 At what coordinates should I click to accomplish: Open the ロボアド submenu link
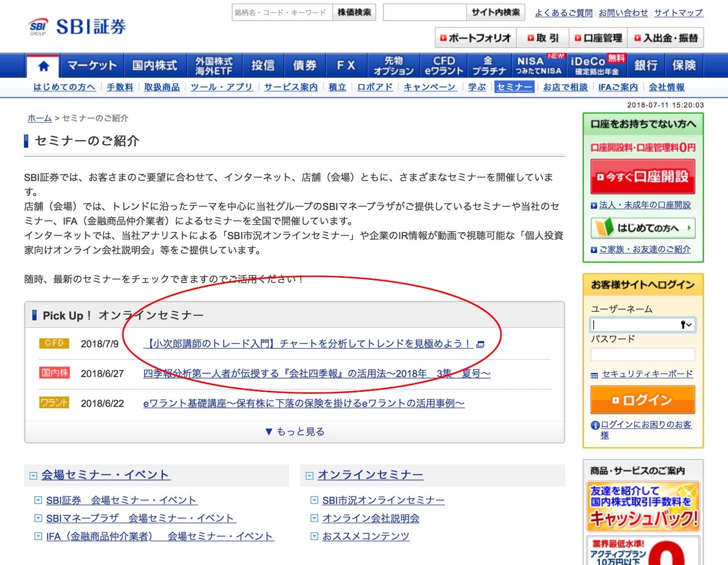coord(375,87)
